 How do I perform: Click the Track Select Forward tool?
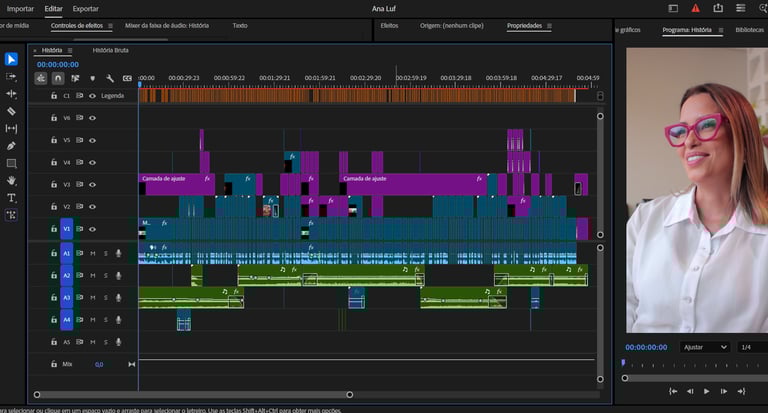[x=12, y=76]
